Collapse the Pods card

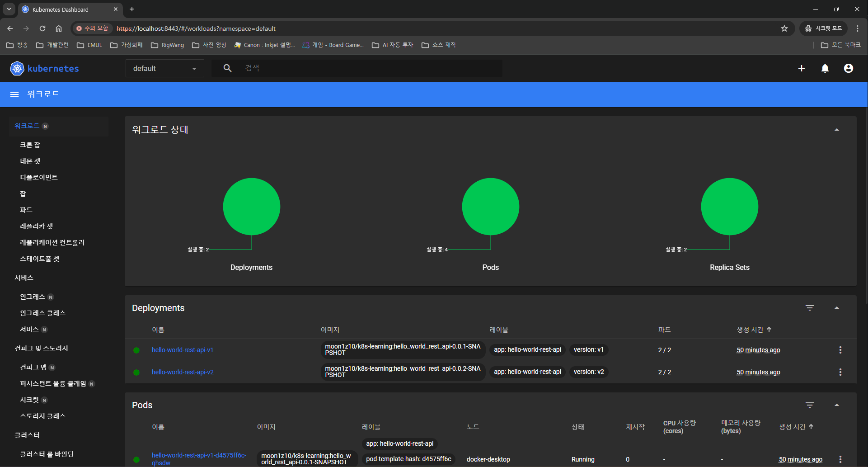click(837, 405)
